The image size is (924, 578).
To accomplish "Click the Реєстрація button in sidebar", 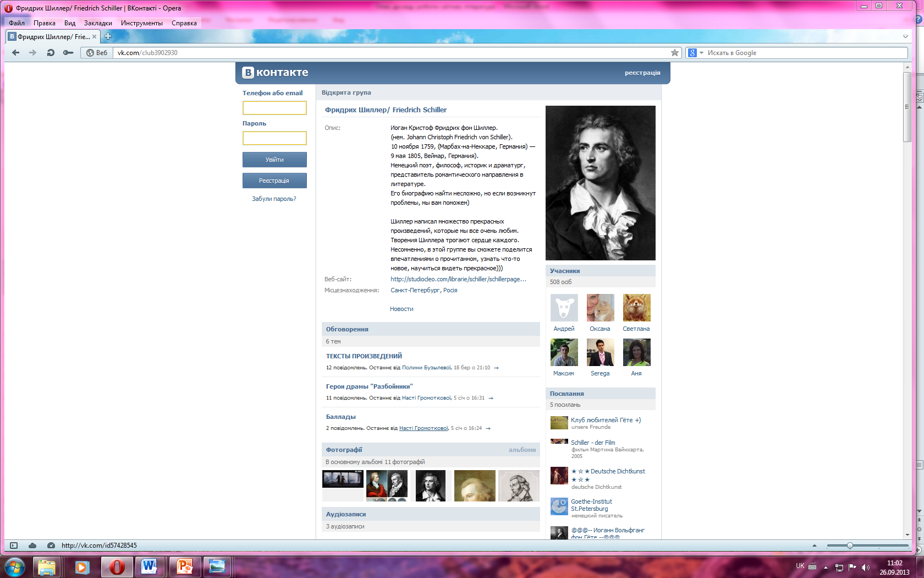I will click(274, 181).
